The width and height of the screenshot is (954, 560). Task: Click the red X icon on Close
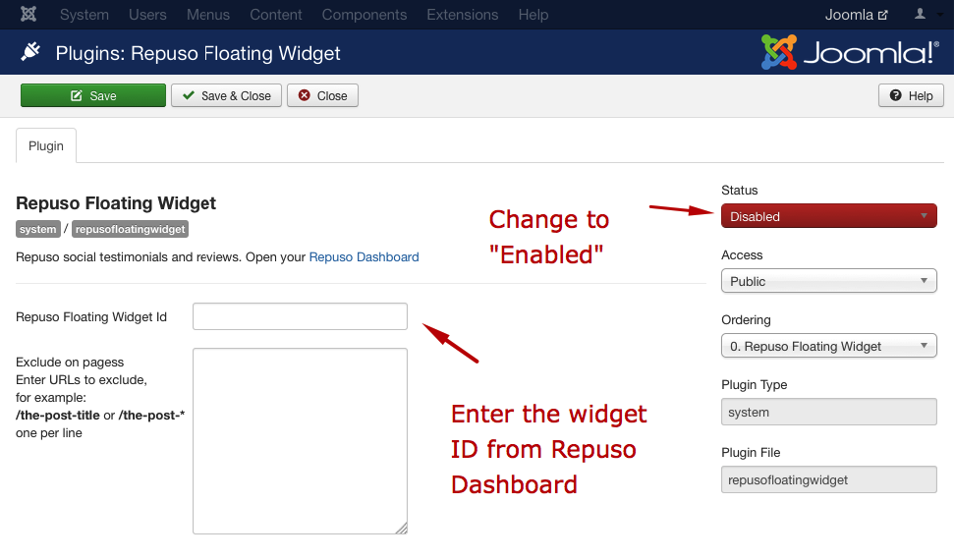tap(305, 95)
